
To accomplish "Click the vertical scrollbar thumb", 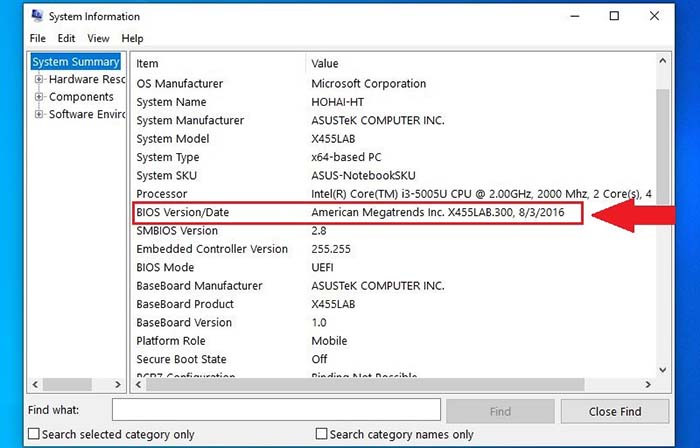I will click(x=662, y=146).
